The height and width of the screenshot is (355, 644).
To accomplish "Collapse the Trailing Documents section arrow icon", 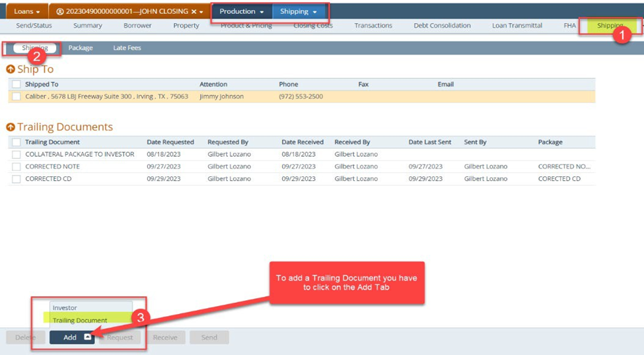I will [x=11, y=127].
